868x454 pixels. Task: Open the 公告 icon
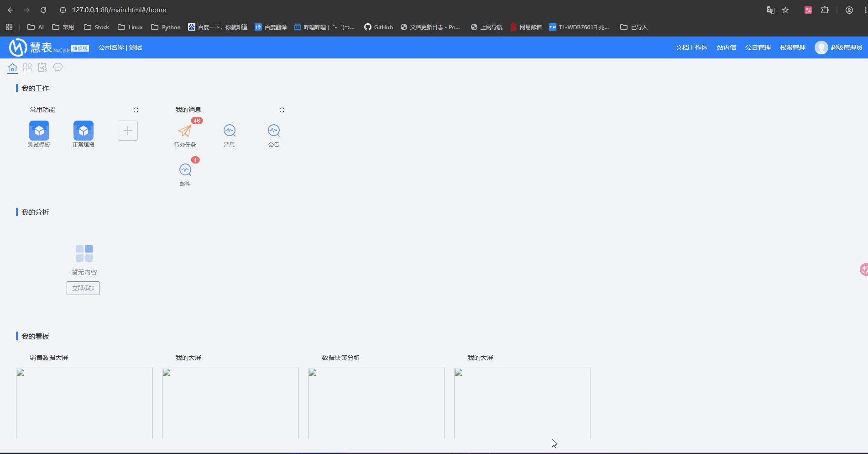[x=274, y=131]
